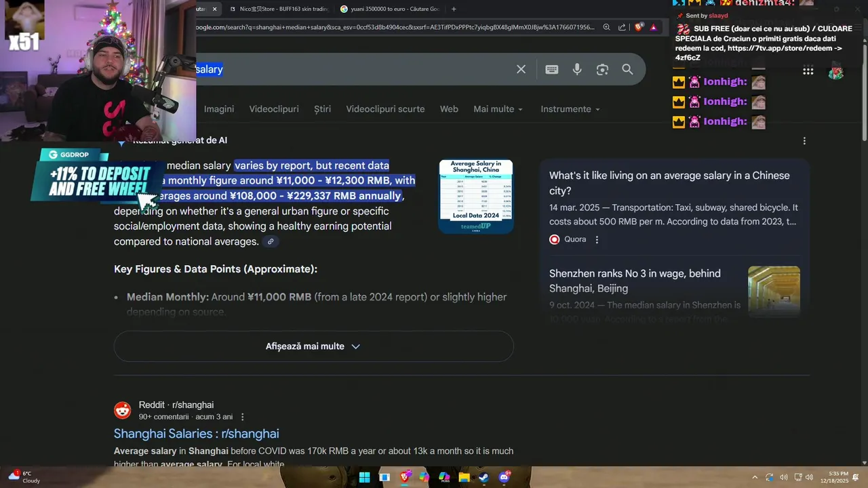Switch to the Web results tab
The height and width of the screenshot is (488, 868).
point(449,109)
